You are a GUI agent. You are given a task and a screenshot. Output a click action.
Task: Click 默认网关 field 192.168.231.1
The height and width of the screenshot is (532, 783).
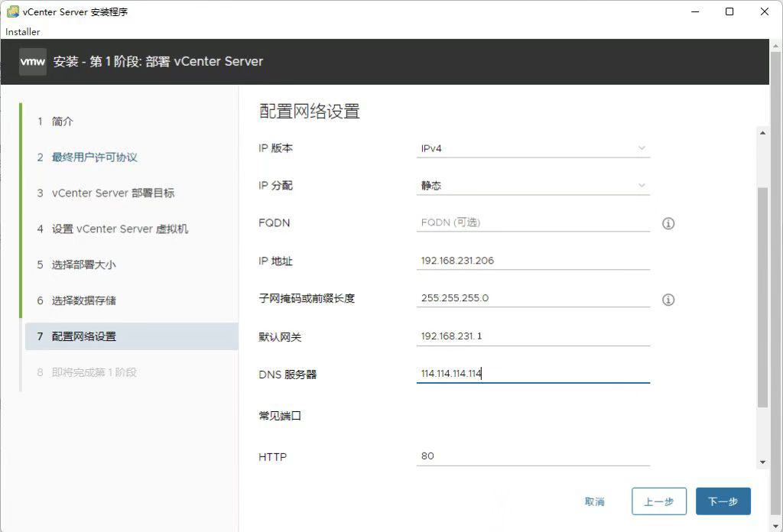tap(533, 336)
